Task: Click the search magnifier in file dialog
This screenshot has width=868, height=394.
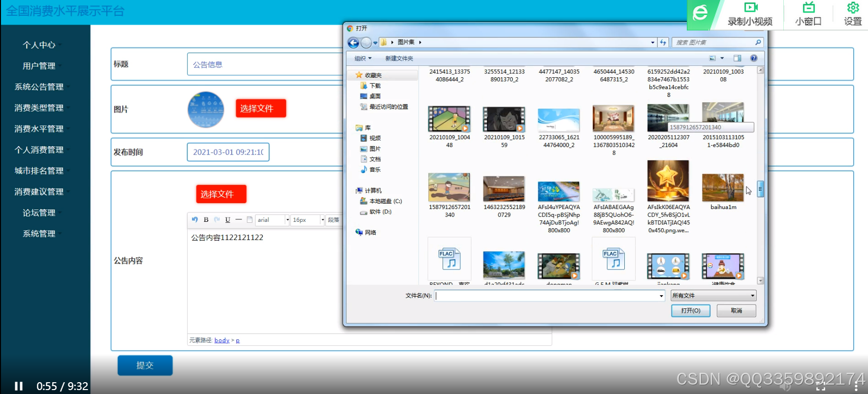Action: point(758,42)
